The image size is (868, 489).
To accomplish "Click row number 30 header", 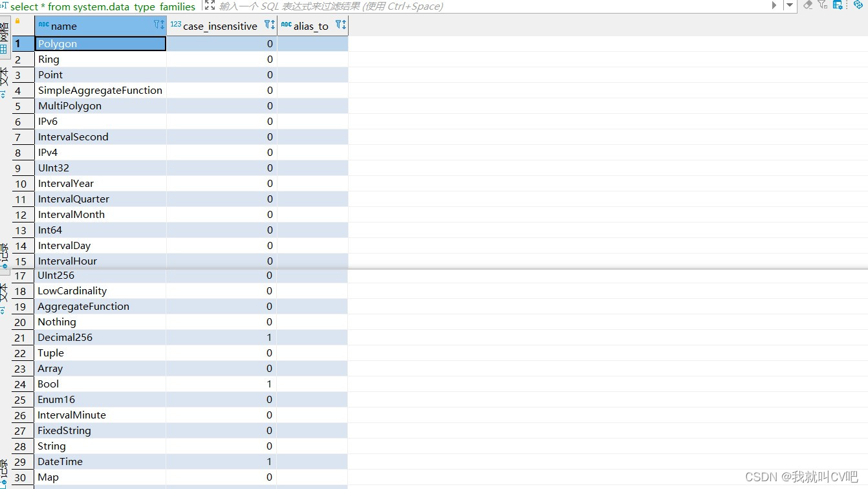I will click(x=23, y=477).
